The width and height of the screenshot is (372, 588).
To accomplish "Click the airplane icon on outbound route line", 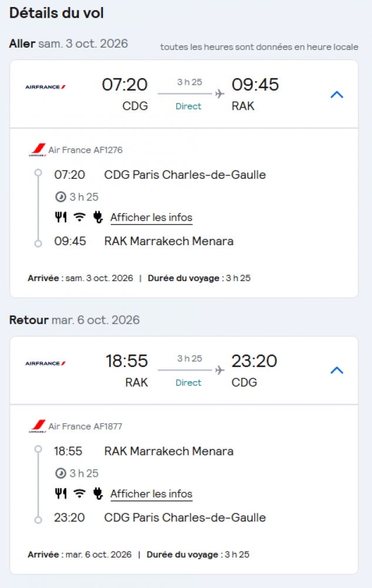I will coord(220,93).
